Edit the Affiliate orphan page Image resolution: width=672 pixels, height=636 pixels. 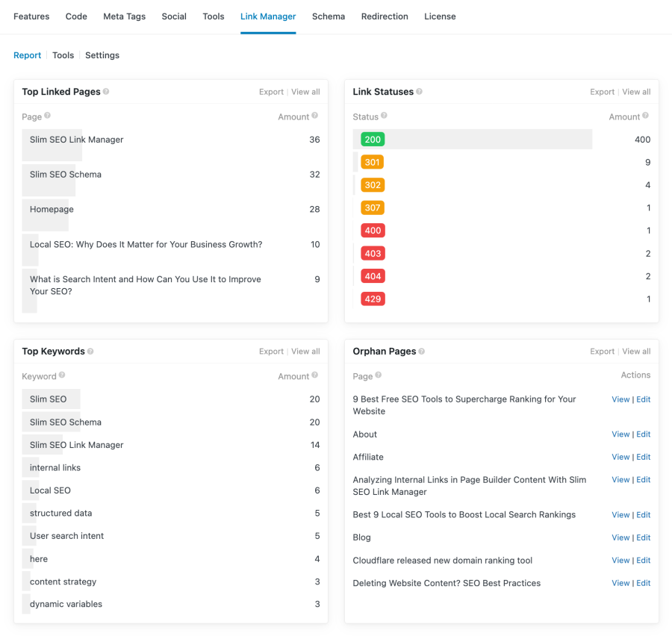644,457
